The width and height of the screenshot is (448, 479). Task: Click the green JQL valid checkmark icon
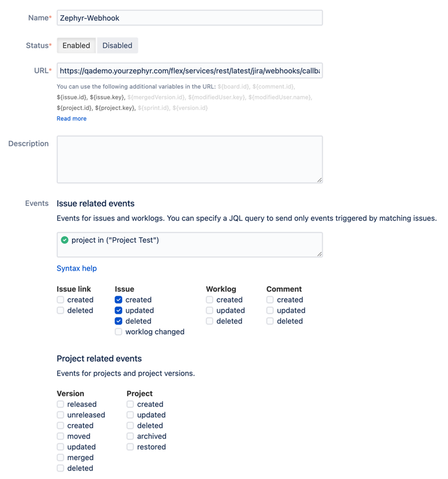65,240
